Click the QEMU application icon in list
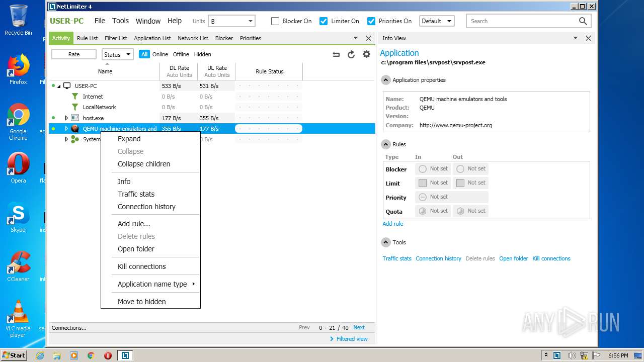 pyautogui.click(x=75, y=129)
